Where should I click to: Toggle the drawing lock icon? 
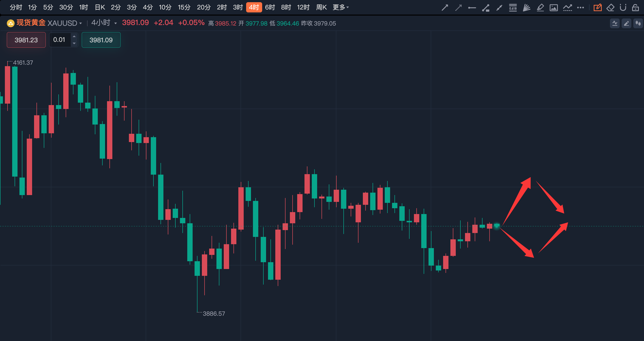click(635, 8)
